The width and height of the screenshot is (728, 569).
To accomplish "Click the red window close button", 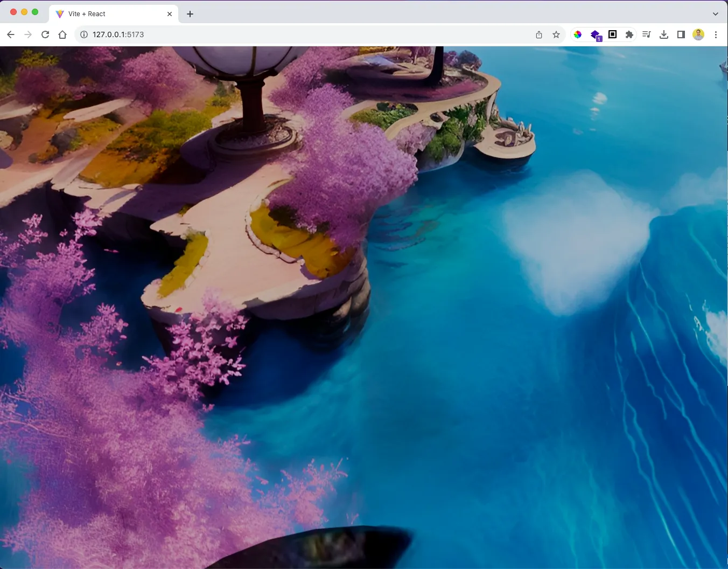I will click(13, 12).
